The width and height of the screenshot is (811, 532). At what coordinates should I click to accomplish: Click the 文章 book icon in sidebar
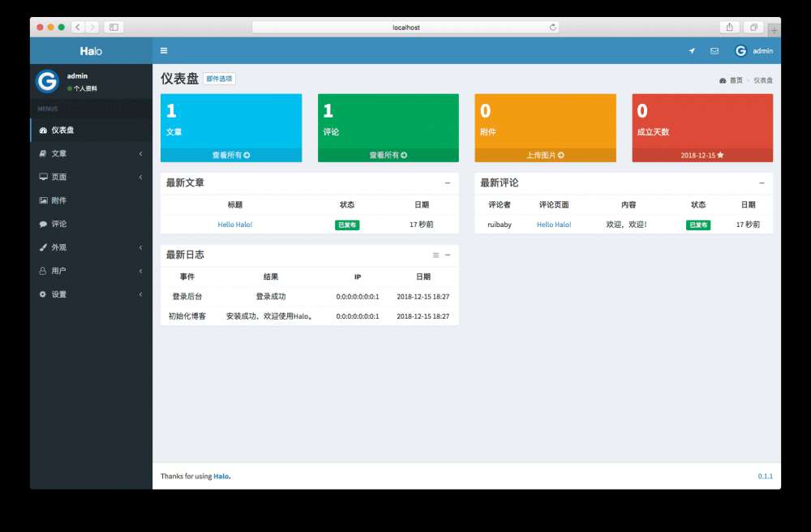point(43,153)
